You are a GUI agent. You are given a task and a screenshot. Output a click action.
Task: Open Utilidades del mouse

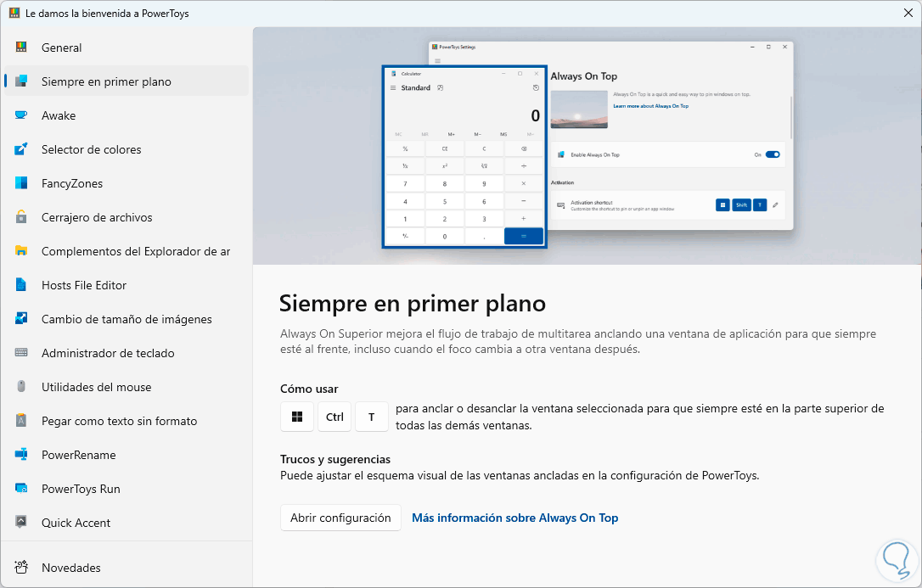pos(126,387)
